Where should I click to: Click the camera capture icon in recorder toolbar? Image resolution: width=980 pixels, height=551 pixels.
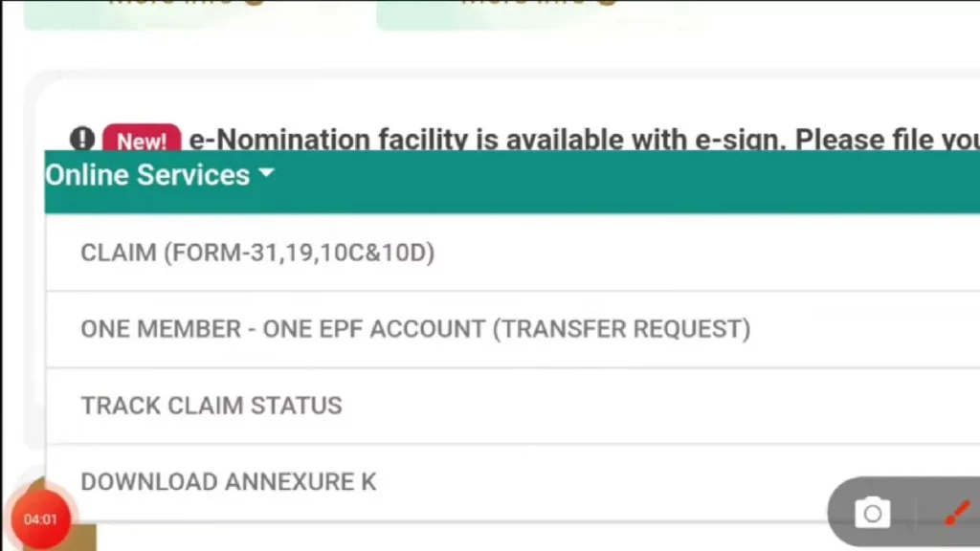872,513
